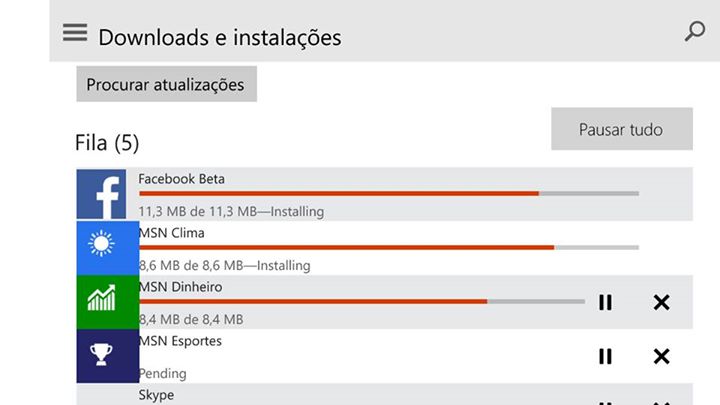The height and width of the screenshot is (405, 720).
Task: Click the search magnifier icon
Action: tap(694, 32)
